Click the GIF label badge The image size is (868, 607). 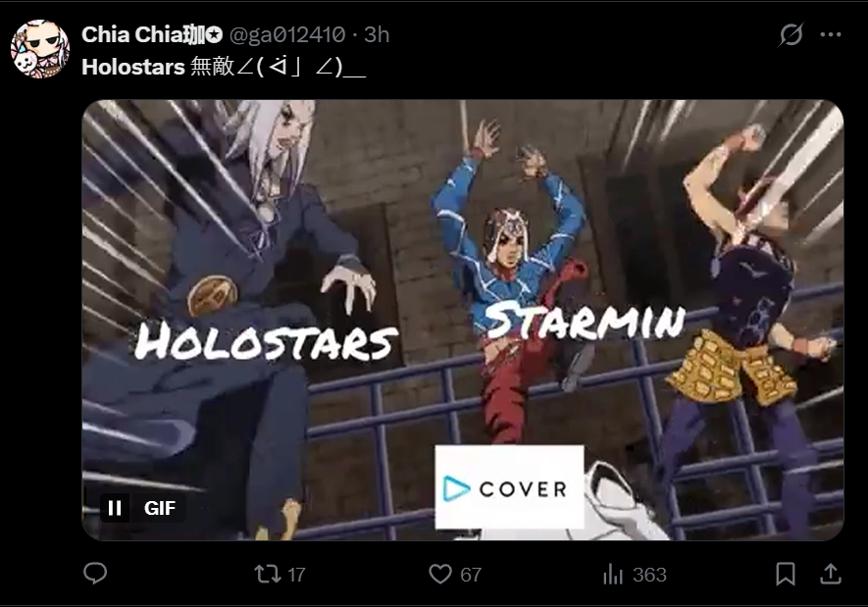tap(160, 508)
